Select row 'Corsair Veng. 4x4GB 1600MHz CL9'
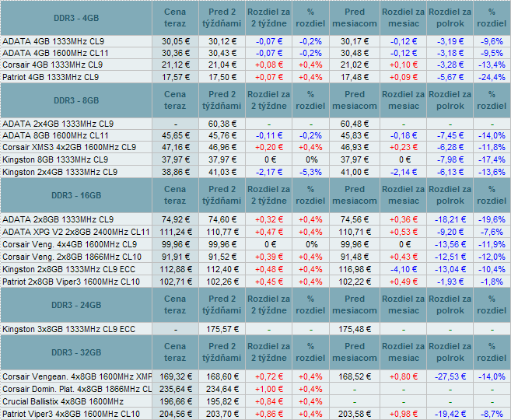 pos(255,244)
